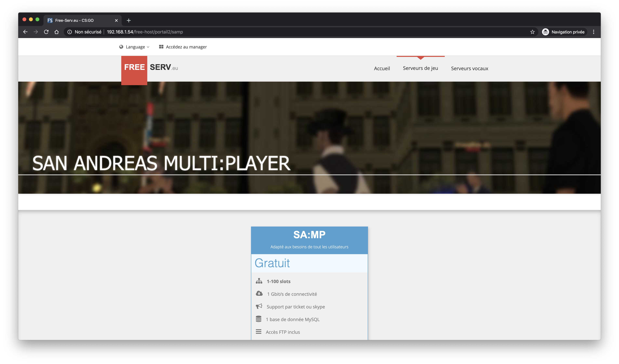Open Chrome three-dot menu
This screenshot has height=364, width=619.
[593, 32]
